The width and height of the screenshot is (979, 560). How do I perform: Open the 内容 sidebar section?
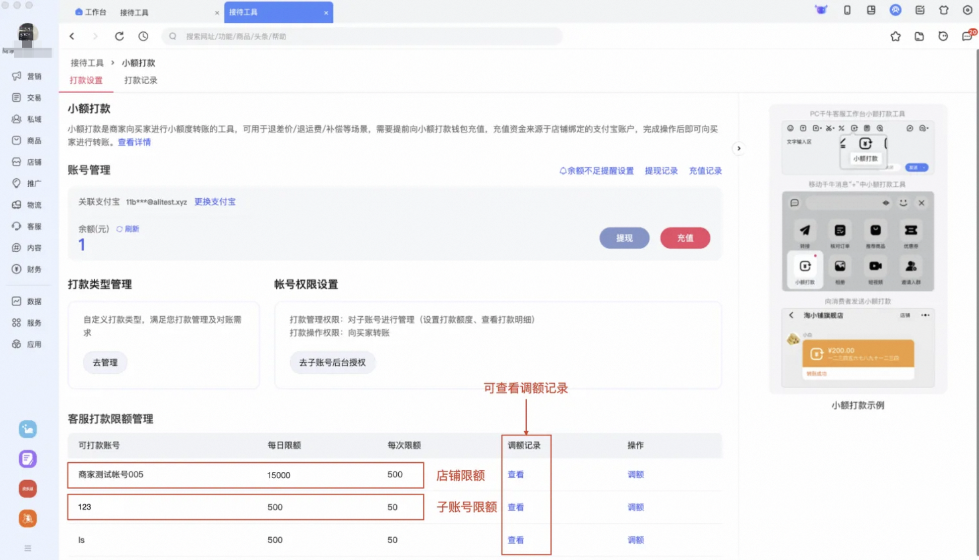pos(27,248)
